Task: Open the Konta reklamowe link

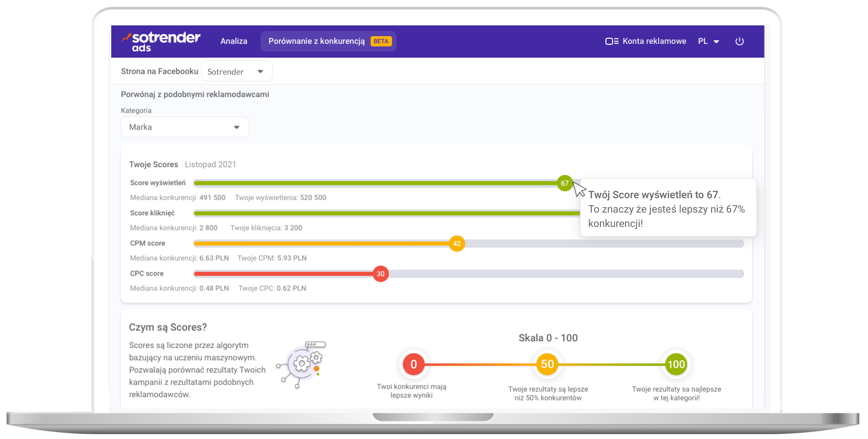Action: pos(654,41)
